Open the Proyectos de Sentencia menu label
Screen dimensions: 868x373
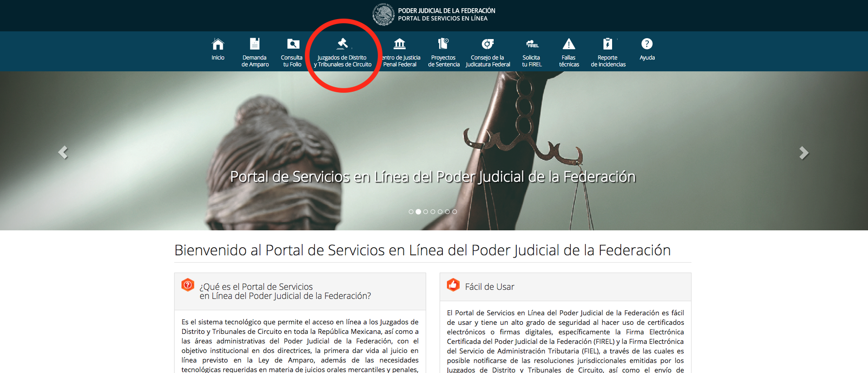444,61
